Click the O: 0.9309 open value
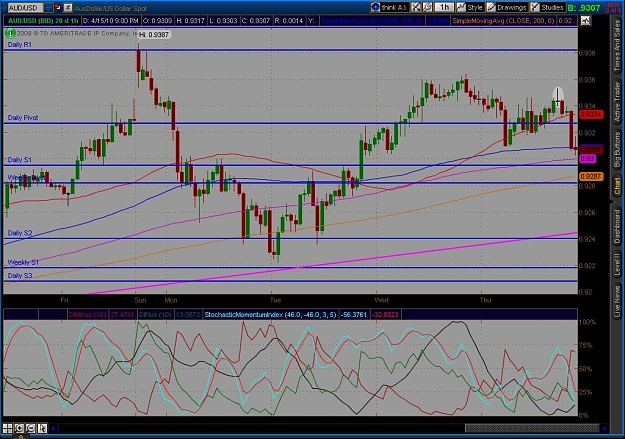This screenshot has width=625, height=439. (157, 20)
